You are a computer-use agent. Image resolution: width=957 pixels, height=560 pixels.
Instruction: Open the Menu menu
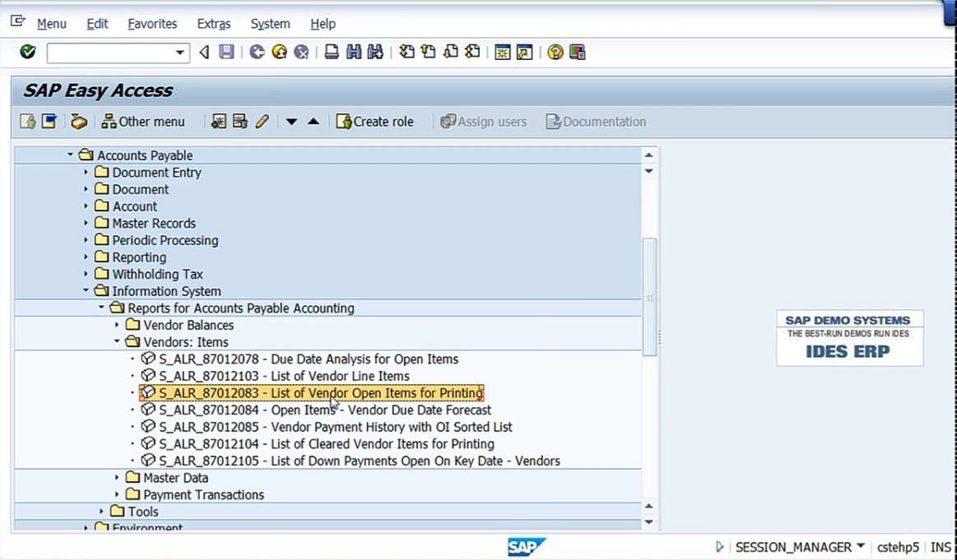(51, 24)
